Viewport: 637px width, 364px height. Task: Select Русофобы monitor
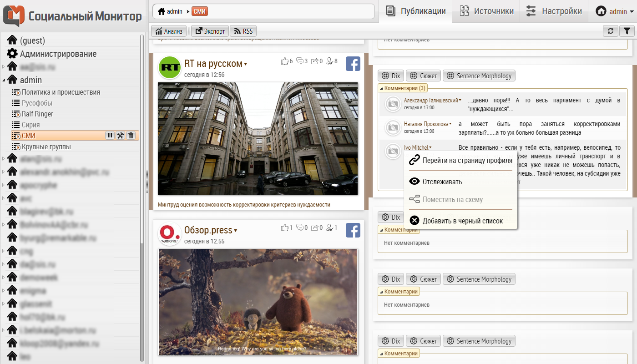(37, 103)
